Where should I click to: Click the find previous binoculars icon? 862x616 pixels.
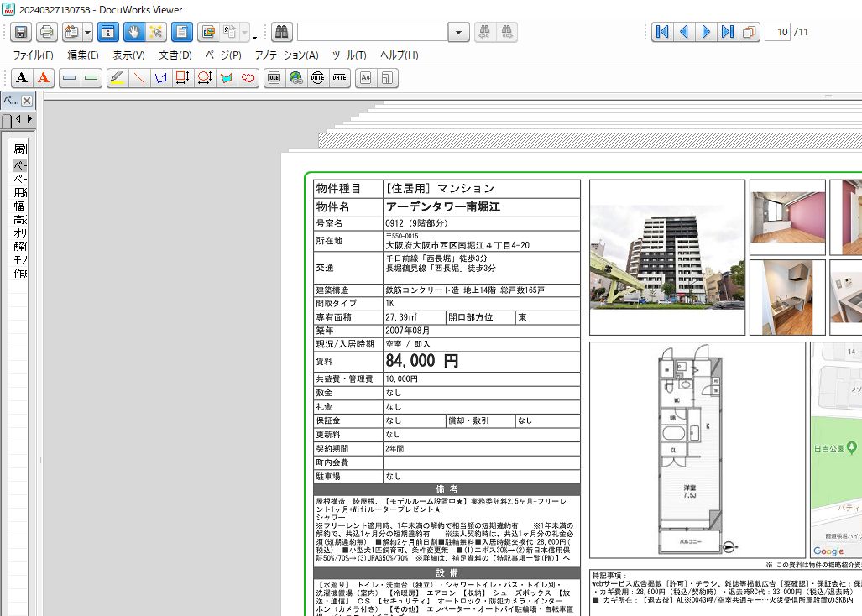[484, 32]
